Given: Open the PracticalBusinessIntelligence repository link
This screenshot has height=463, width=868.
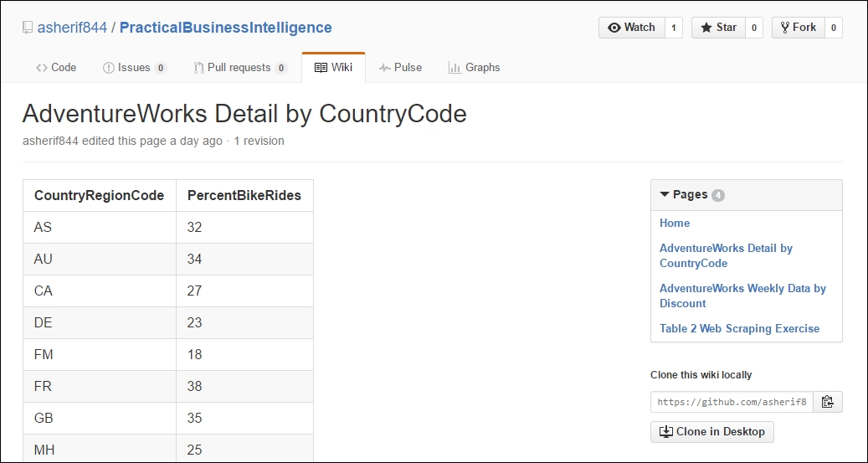Looking at the screenshot, I should tap(226, 28).
